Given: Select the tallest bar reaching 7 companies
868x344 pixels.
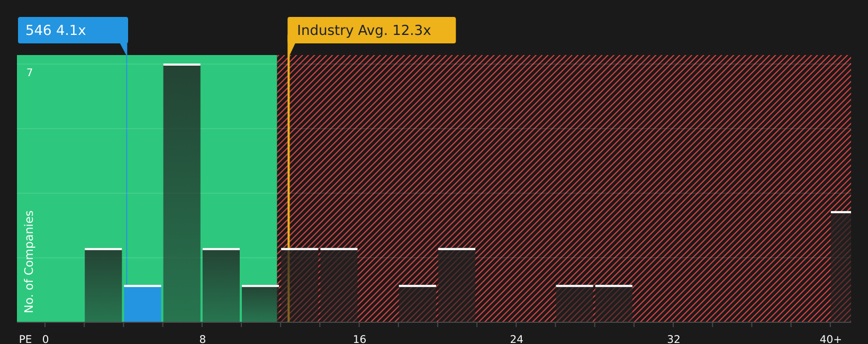Looking at the screenshot, I should pyautogui.click(x=182, y=193).
